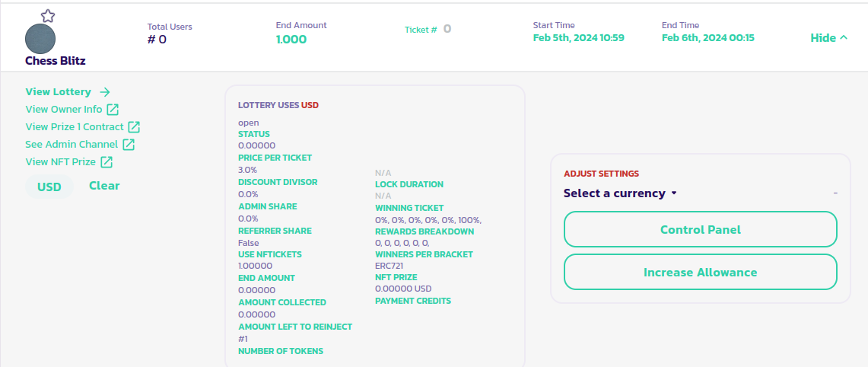Follow the View Prize 1 Contract link
This screenshot has width=868, height=367.
(75, 127)
